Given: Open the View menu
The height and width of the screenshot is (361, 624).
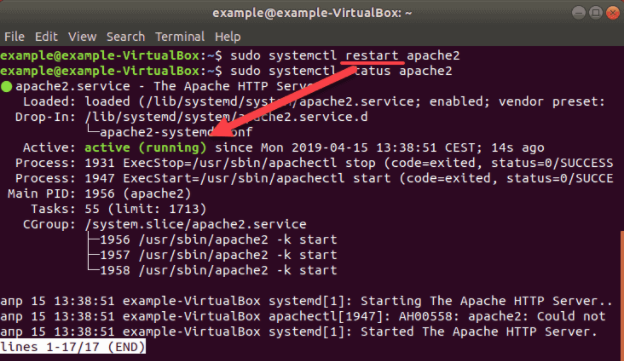Looking at the screenshot, I should point(82,37).
